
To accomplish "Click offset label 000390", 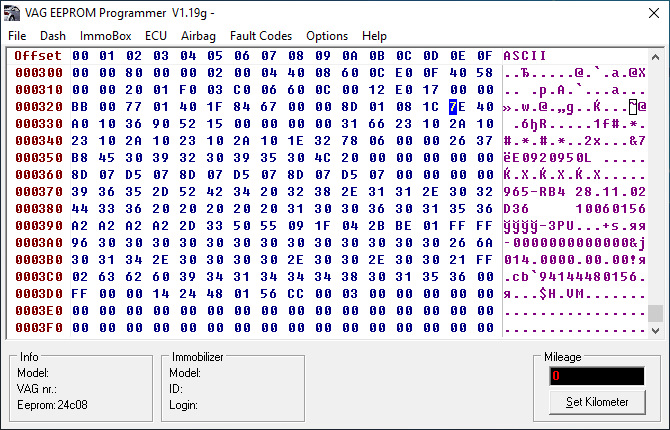I will [39, 226].
